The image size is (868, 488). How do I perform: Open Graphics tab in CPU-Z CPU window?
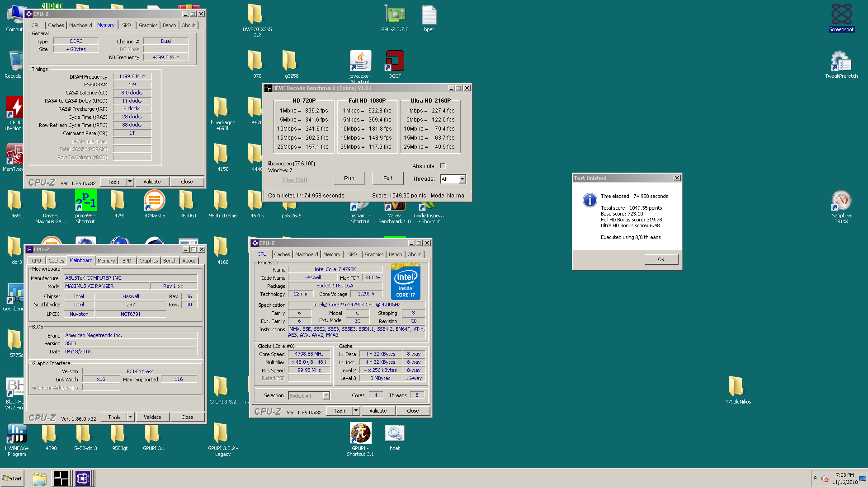click(374, 254)
